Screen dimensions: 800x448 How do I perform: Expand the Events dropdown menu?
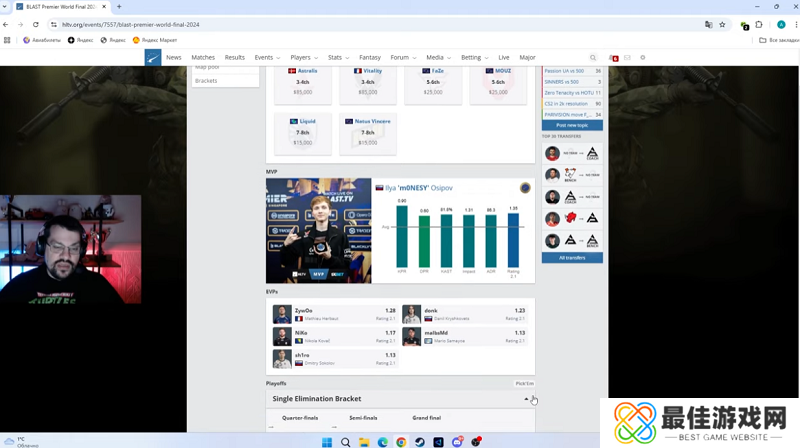tap(267, 58)
